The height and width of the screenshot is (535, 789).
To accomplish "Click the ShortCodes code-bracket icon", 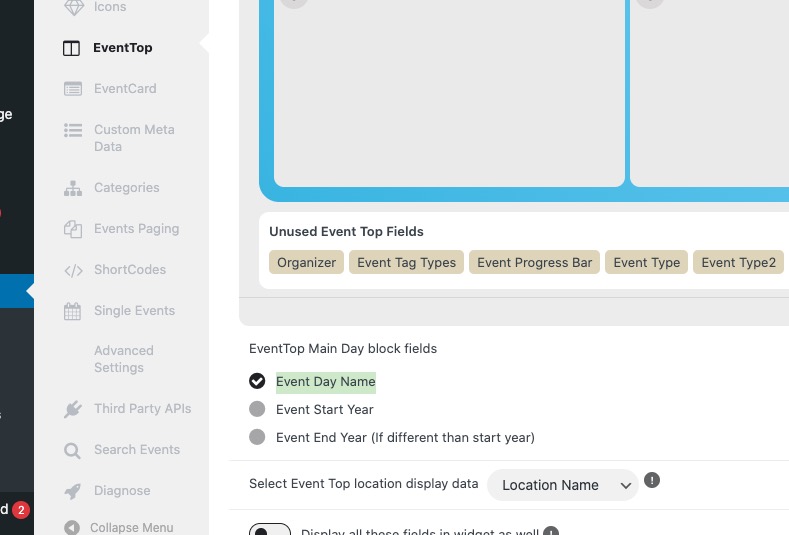I will click(73, 271).
